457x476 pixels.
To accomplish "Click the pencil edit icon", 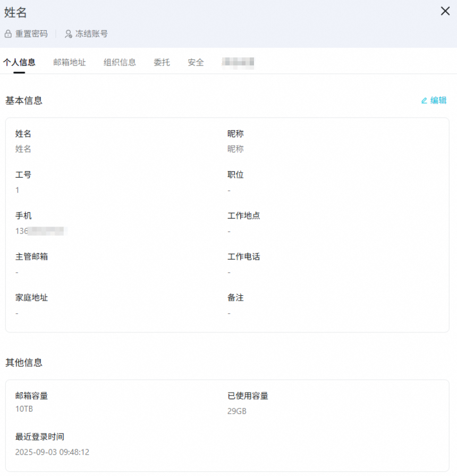I will click(424, 101).
